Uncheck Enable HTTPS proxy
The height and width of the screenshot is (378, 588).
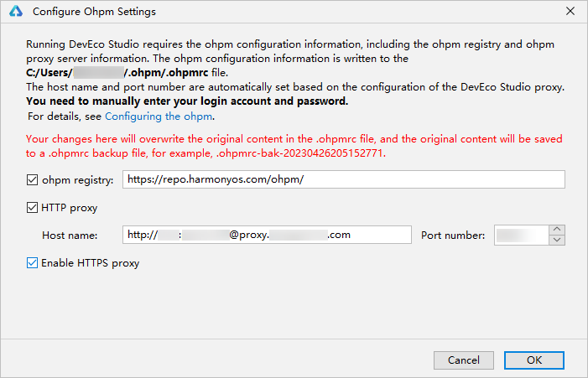[32, 263]
